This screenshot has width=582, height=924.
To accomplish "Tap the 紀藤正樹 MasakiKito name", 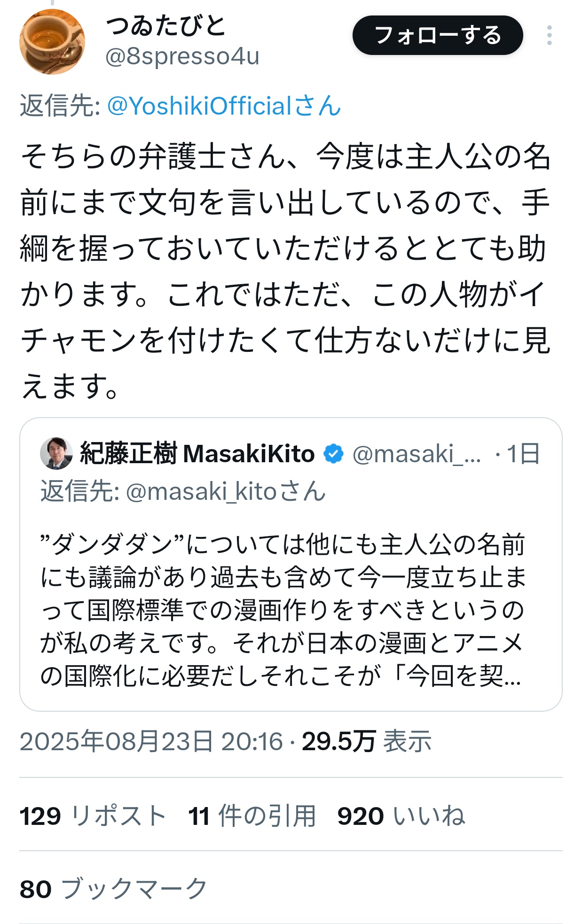I will tap(197, 454).
